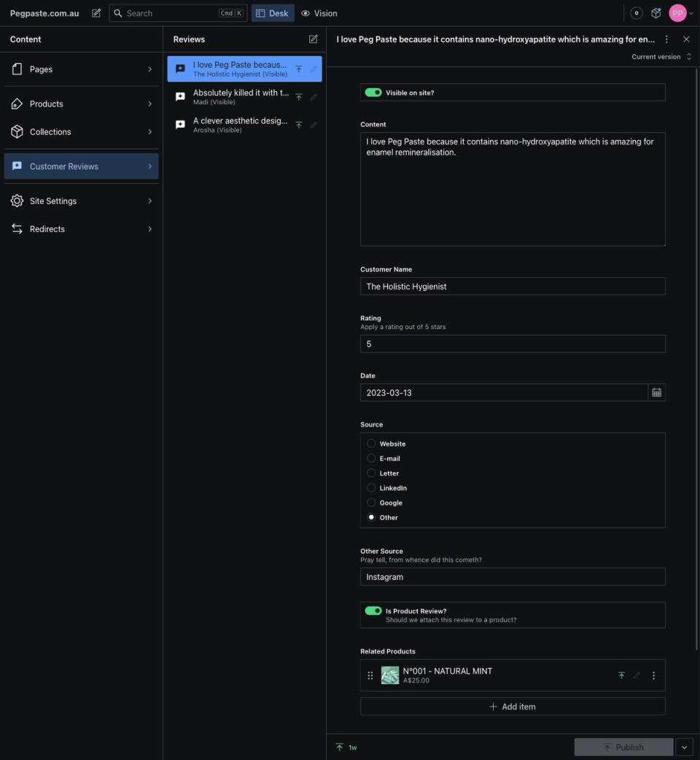This screenshot has width=700, height=760.
Task: Switch to the Vision tab
Action: coord(319,12)
